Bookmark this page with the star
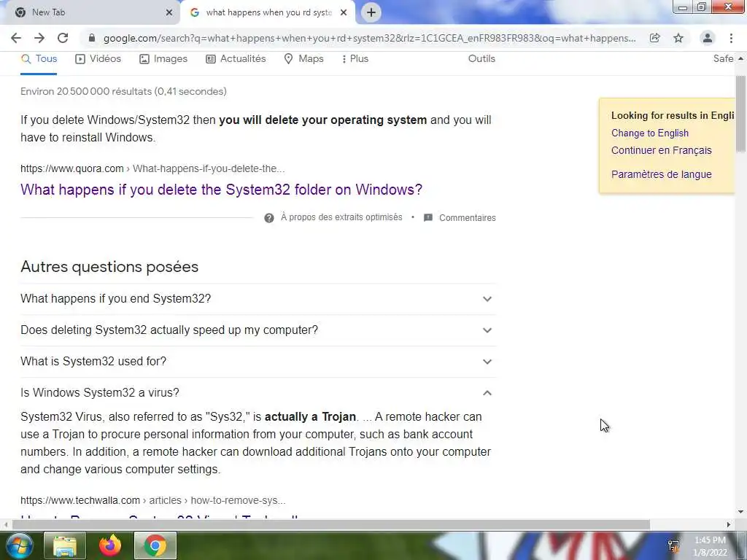 [x=678, y=38]
